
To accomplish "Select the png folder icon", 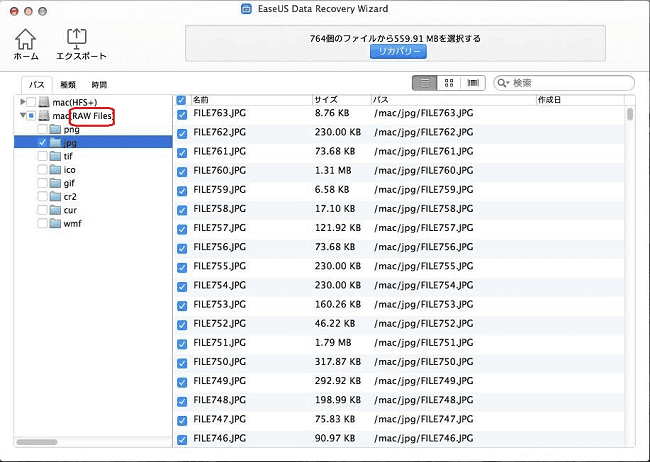I will coord(55,129).
